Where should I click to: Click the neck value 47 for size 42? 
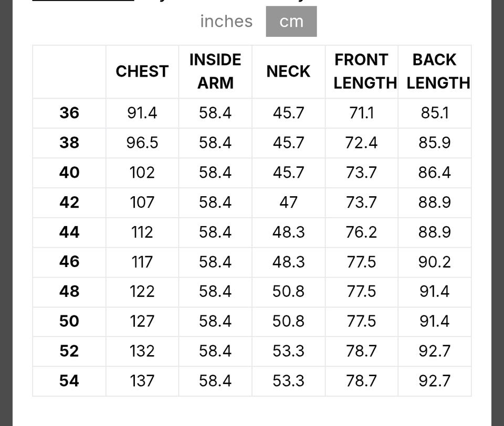point(288,203)
